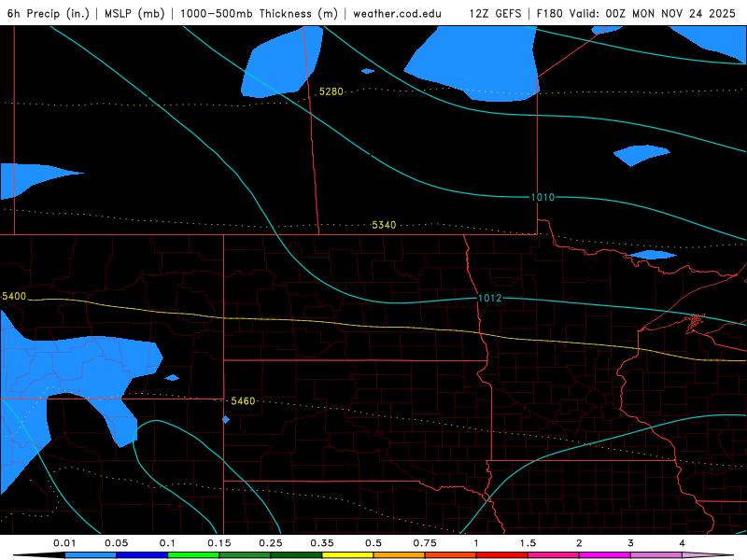Click the 0.05 legend value

[x=116, y=543]
